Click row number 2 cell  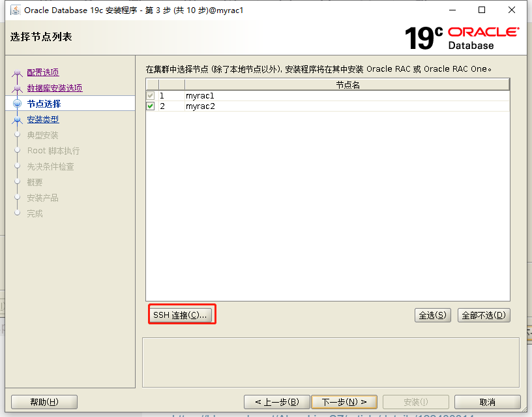pos(171,106)
